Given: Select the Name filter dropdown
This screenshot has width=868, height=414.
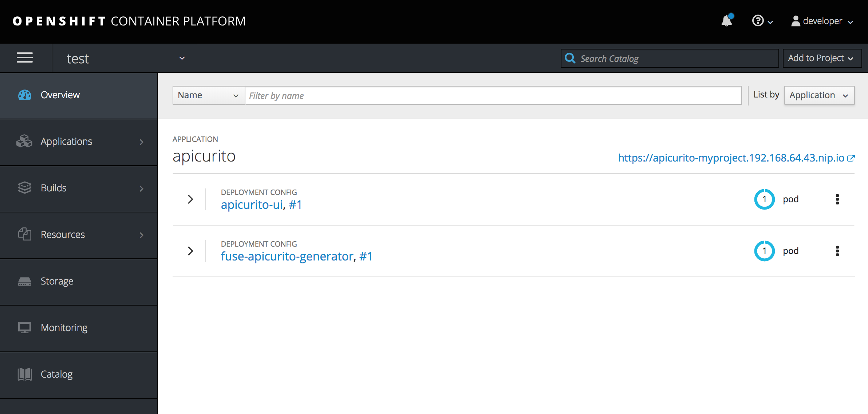Looking at the screenshot, I should tap(208, 95).
